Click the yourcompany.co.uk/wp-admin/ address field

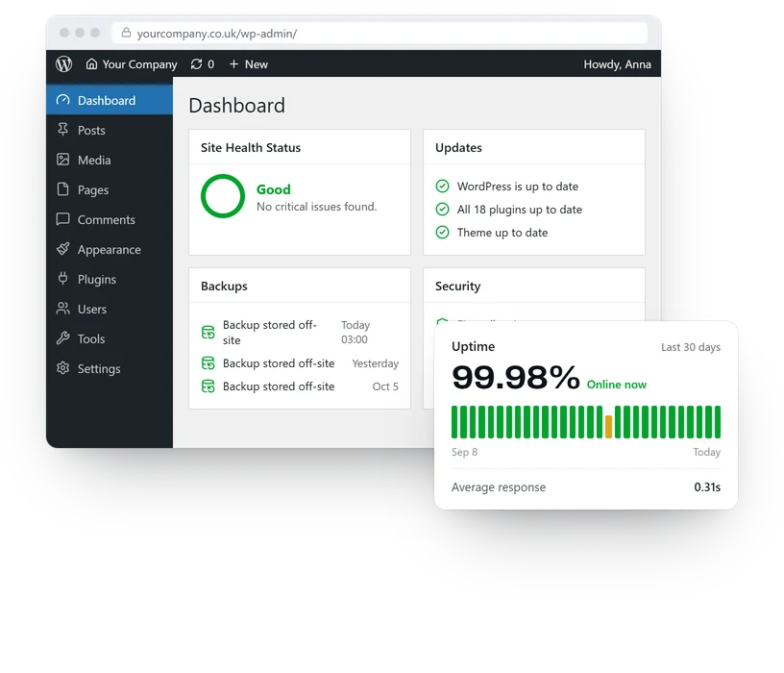pos(380,33)
